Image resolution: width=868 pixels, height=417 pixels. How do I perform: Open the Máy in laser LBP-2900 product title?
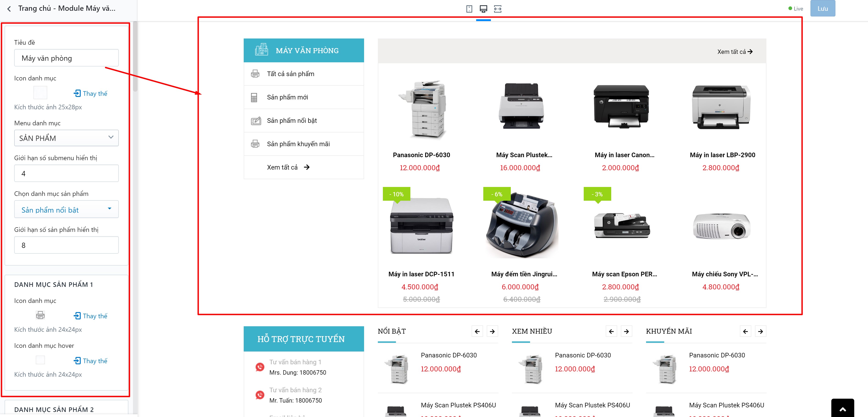pyautogui.click(x=722, y=155)
